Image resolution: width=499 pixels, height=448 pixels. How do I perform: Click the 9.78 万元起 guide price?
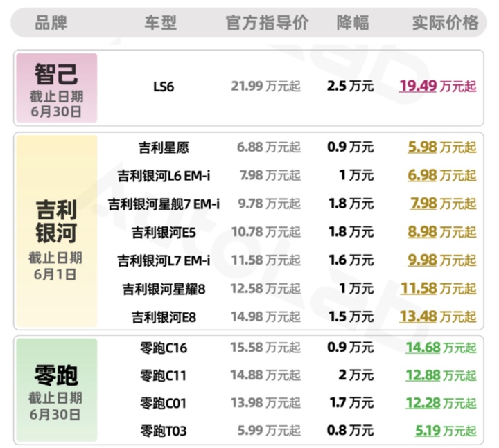click(x=269, y=204)
